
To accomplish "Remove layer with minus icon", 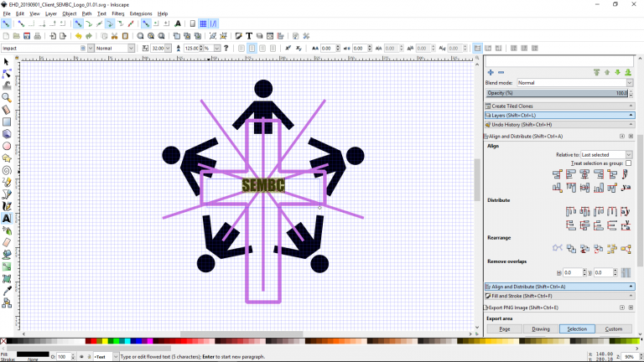I will tap(501, 73).
